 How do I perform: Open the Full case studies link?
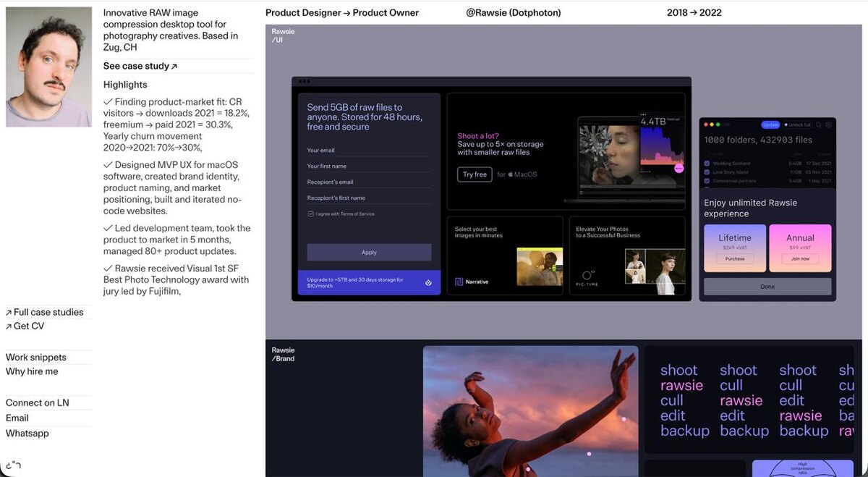coord(45,312)
